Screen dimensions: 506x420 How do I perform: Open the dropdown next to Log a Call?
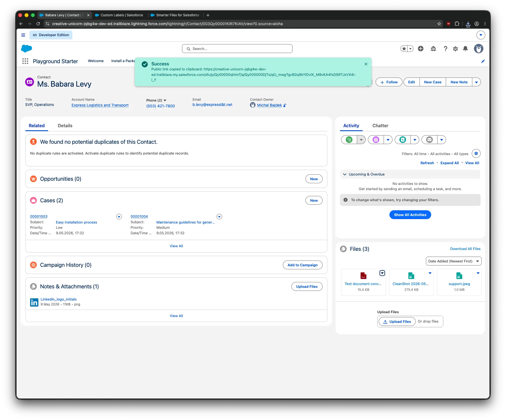coord(415,140)
